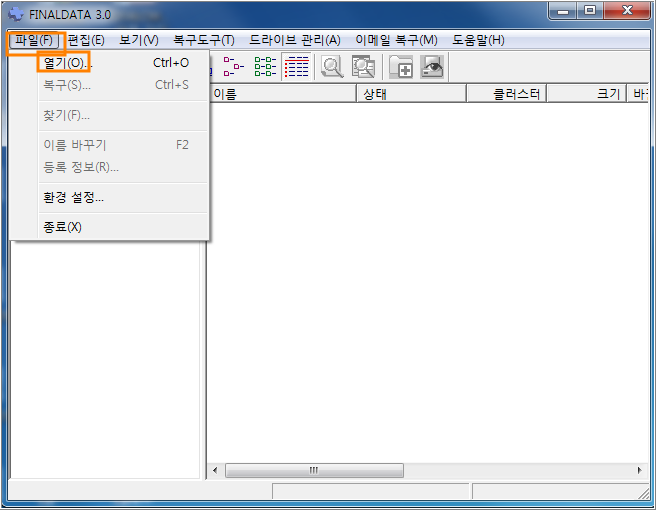Viewport: 656px width, 510px height.
Task: Click the folder-with-plus toolbar icon
Action: 401,67
